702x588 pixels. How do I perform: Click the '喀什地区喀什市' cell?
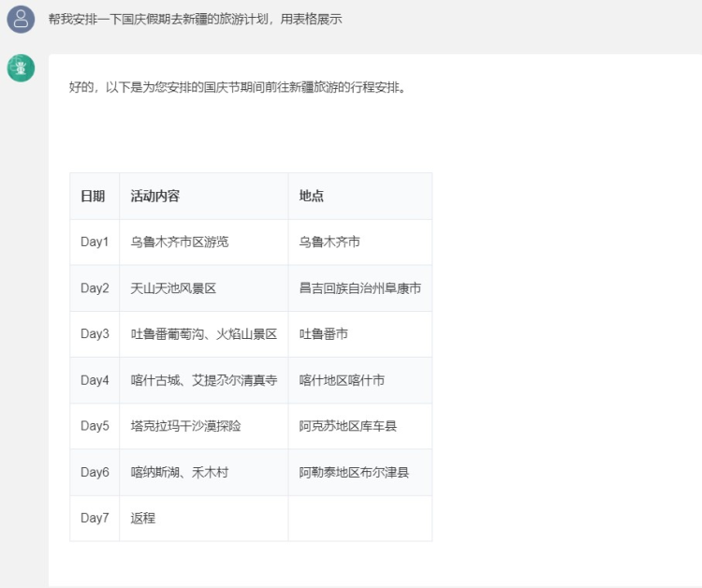tap(360, 380)
